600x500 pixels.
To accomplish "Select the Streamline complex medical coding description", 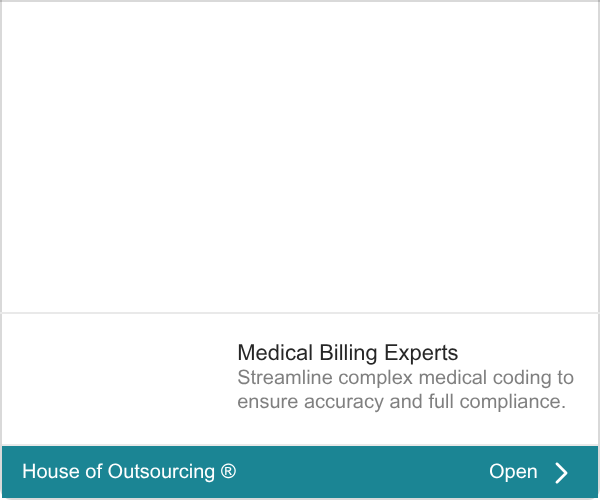I will (x=405, y=389).
